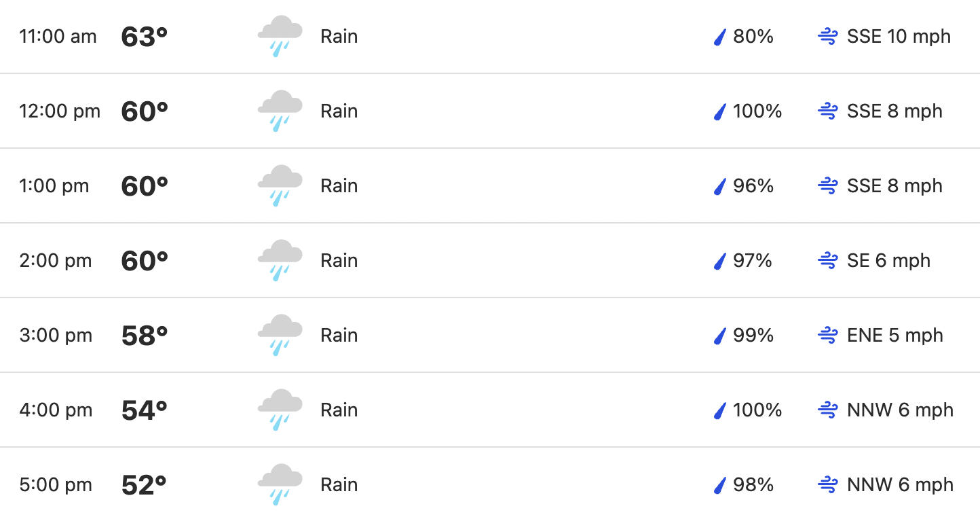Select the 1:00 pm hourly row
The image size is (980, 519).
tap(490, 186)
